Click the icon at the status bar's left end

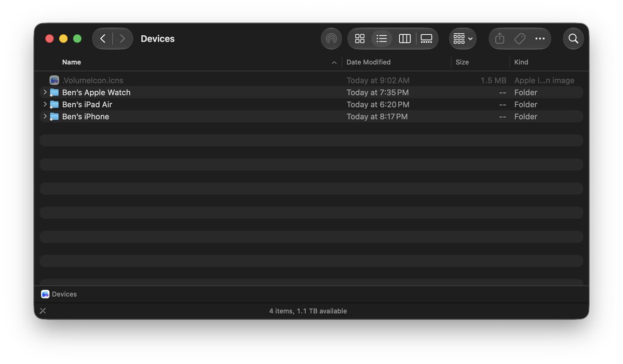[x=43, y=311]
